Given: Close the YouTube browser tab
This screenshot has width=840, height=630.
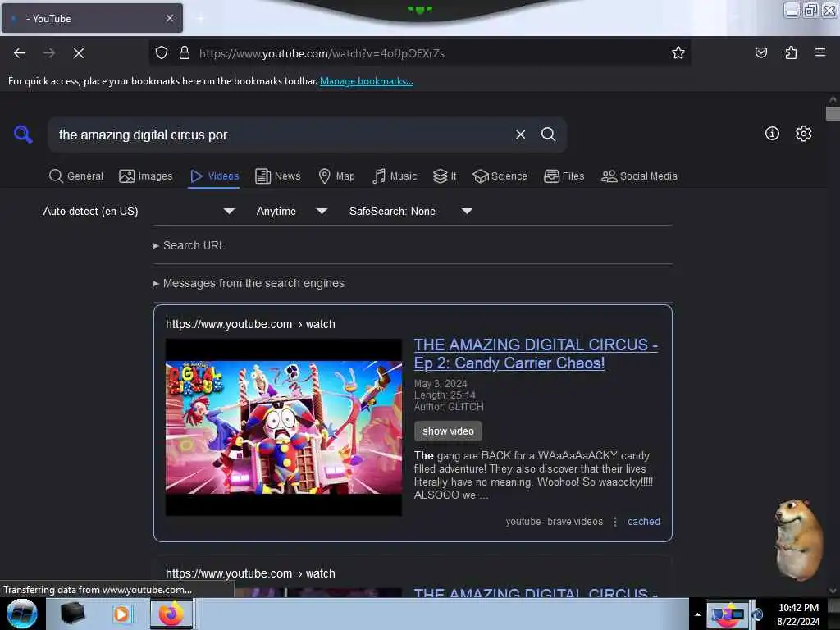Looking at the screenshot, I should (169, 18).
